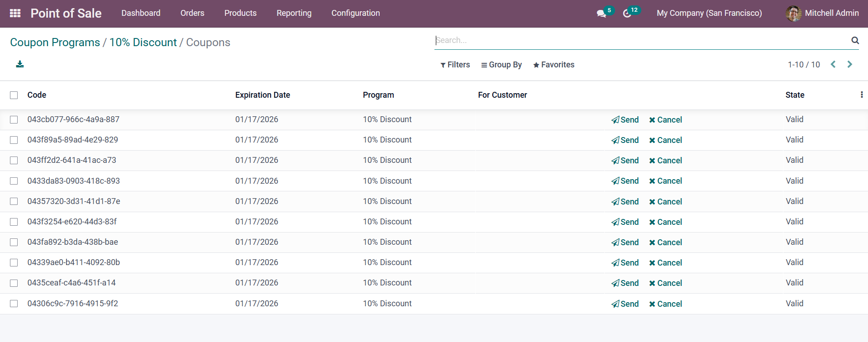Open the Reporting menu
The width and height of the screenshot is (868, 342).
click(x=294, y=13)
